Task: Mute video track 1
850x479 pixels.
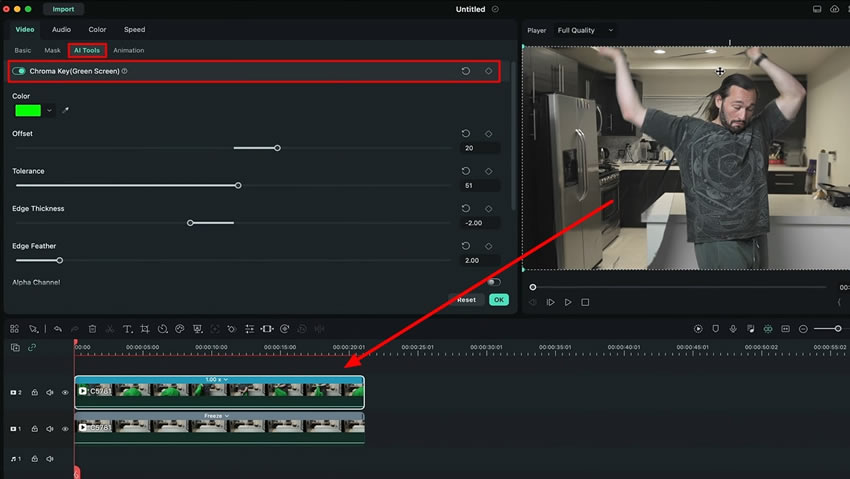Action: coord(50,429)
